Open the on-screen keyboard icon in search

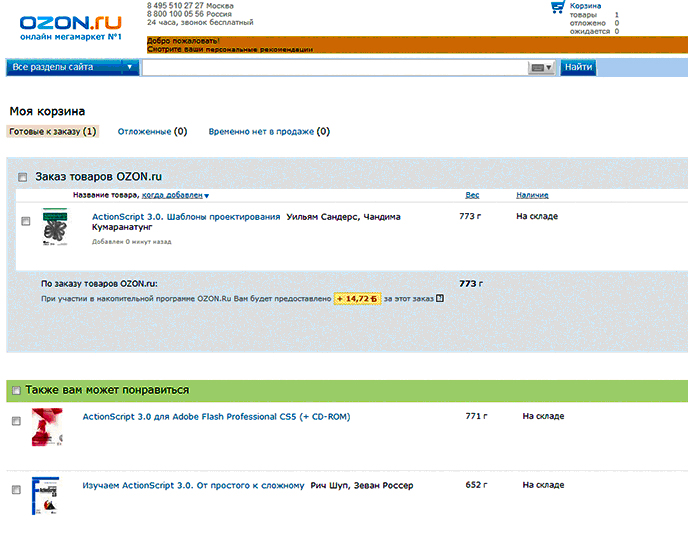tap(538, 68)
